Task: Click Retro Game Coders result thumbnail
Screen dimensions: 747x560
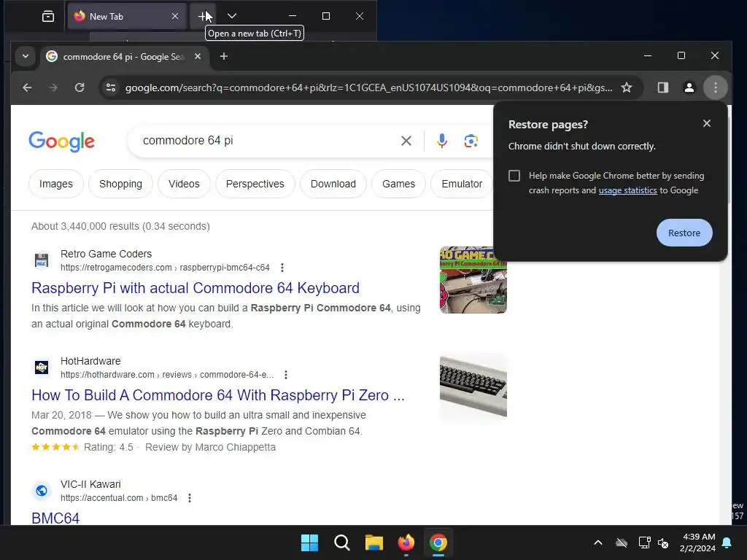Action: [473, 280]
